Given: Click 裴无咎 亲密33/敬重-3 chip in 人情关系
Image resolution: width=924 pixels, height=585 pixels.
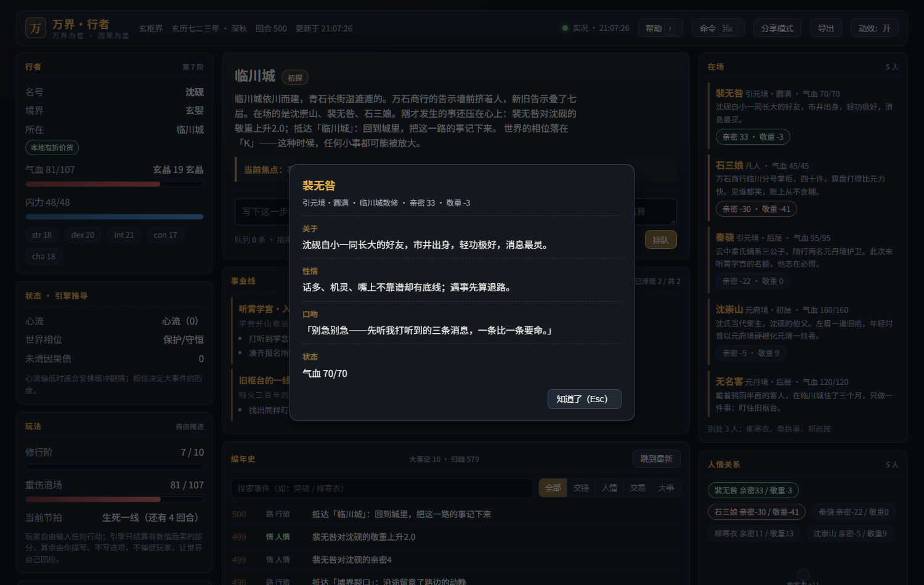Looking at the screenshot, I should coord(753,490).
